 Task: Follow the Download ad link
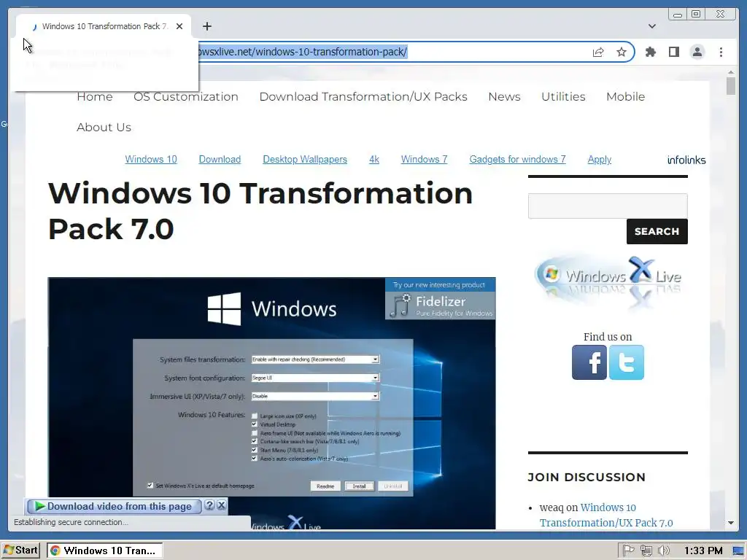pyautogui.click(x=220, y=160)
